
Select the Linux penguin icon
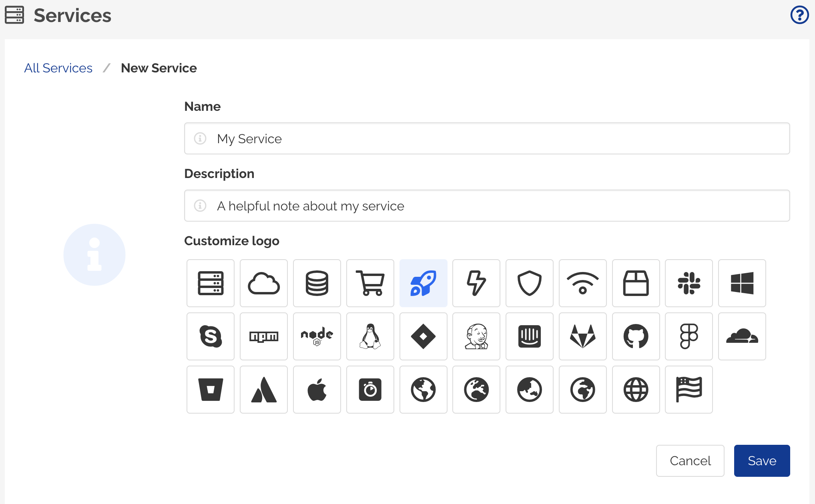click(370, 336)
